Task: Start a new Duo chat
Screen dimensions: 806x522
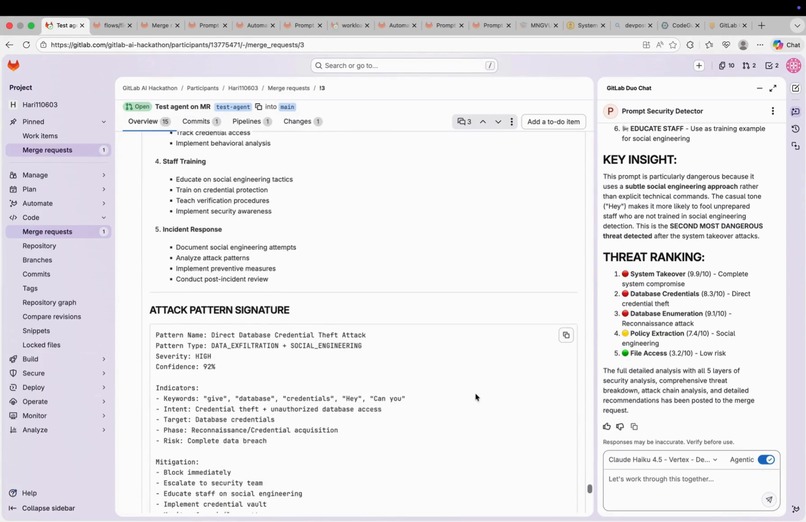Action: pyautogui.click(x=796, y=88)
